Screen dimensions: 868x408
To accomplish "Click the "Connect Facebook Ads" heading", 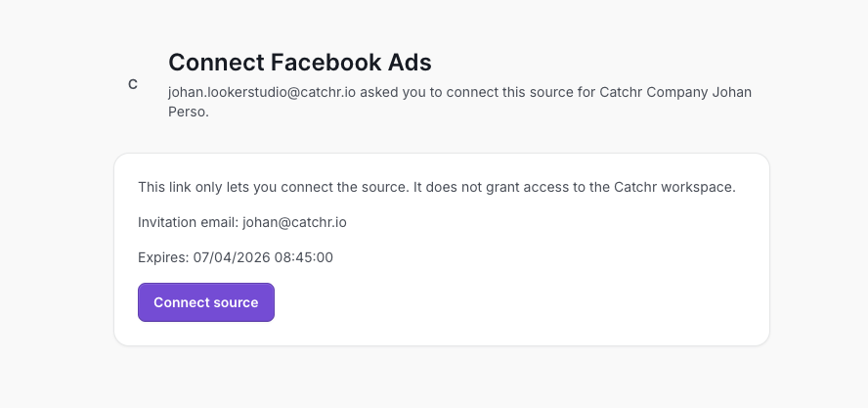I will (300, 63).
